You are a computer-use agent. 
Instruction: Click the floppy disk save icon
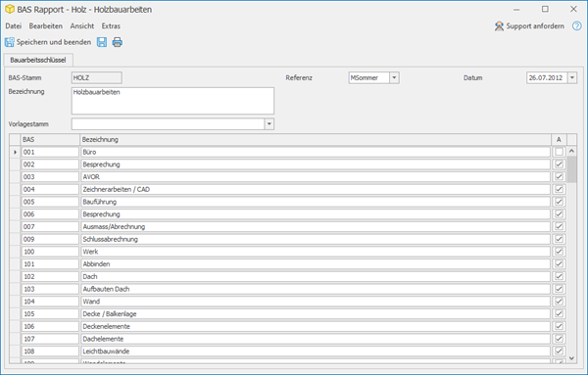[x=102, y=42]
